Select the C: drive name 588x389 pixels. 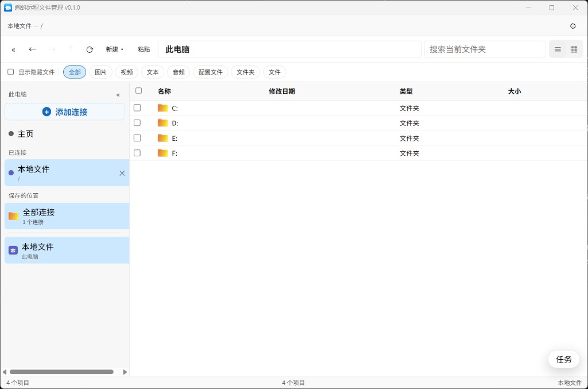pos(175,109)
